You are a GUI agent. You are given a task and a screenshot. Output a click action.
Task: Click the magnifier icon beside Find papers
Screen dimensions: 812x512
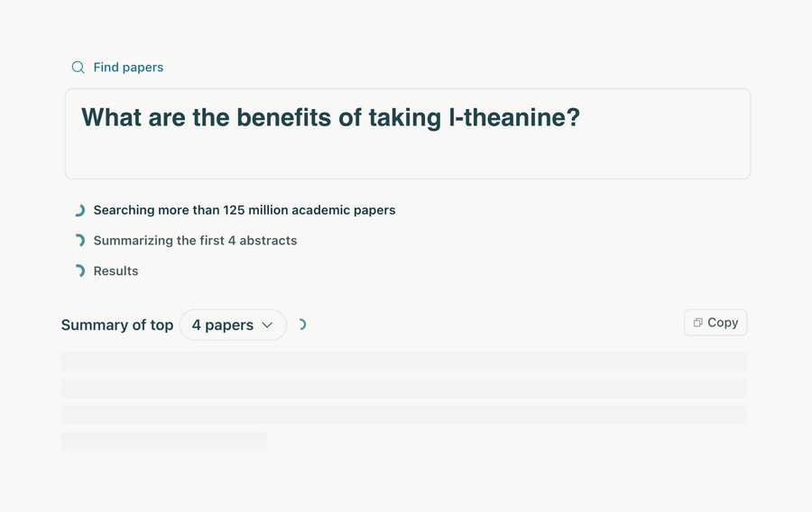click(x=78, y=68)
